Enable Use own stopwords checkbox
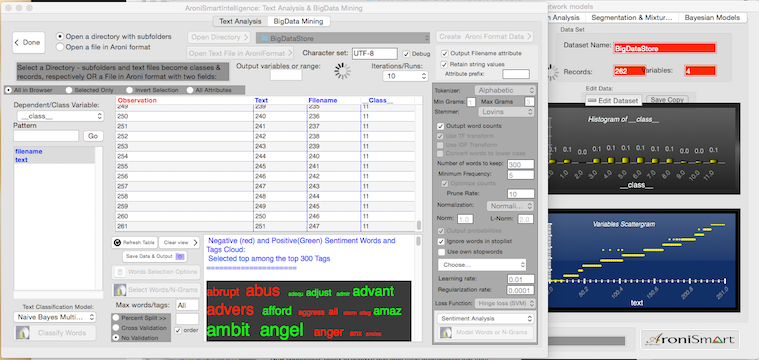 pos(441,252)
